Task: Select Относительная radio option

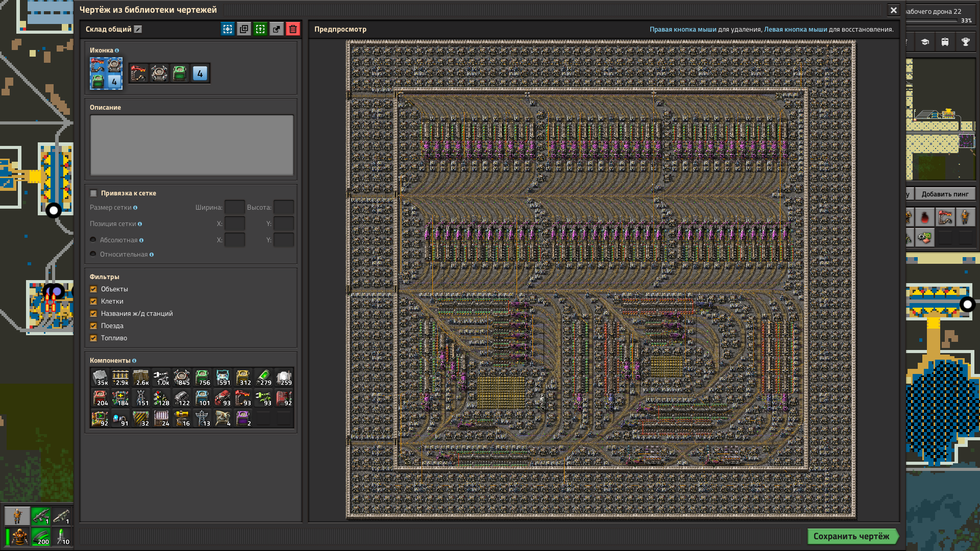Action: tap(93, 254)
